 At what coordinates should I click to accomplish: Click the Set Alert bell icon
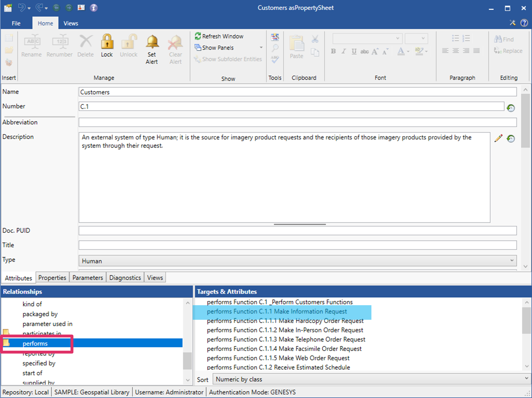coord(152,42)
